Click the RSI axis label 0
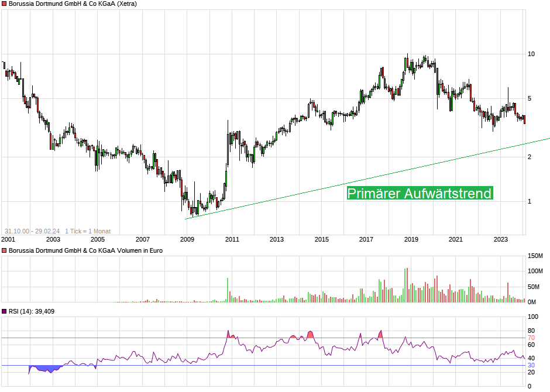The height and width of the screenshot is (392, 550). (x=530, y=386)
